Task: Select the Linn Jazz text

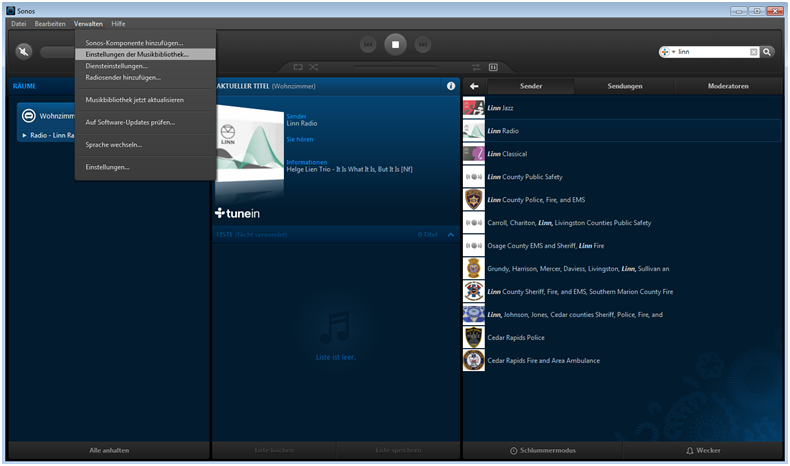Action: pyautogui.click(x=500, y=108)
